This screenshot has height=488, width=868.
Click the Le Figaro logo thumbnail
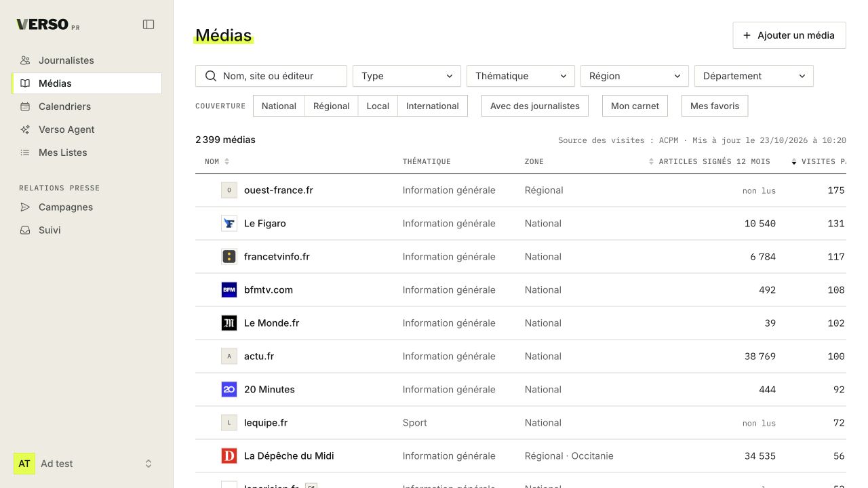(x=229, y=224)
